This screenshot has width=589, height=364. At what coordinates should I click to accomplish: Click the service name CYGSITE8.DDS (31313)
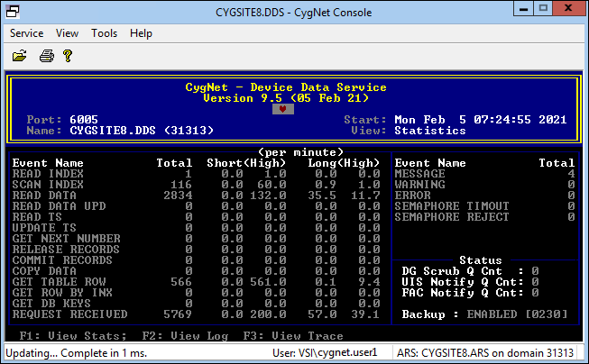pyautogui.click(x=142, y=131)
